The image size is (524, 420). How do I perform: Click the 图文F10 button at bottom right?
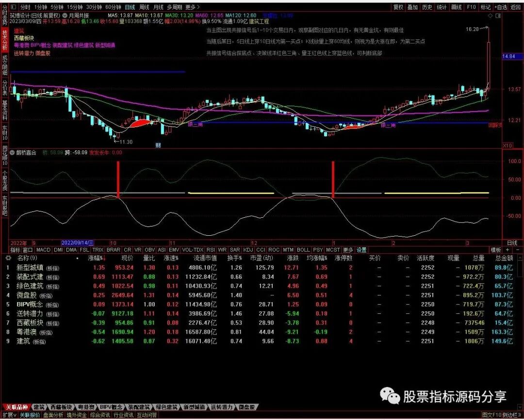click(x=491, y=415)
